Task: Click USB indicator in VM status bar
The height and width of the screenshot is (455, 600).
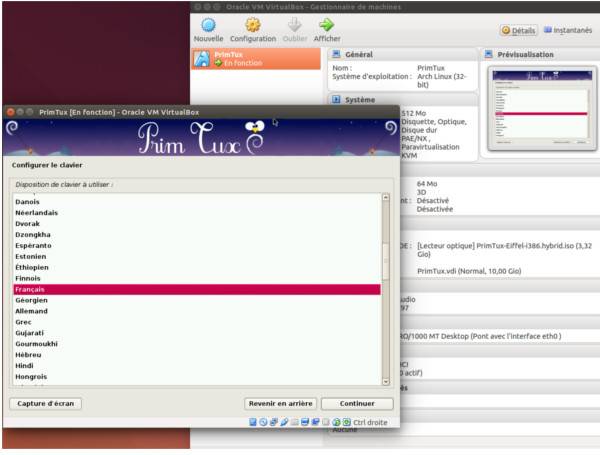Action: tap(284, 422)
